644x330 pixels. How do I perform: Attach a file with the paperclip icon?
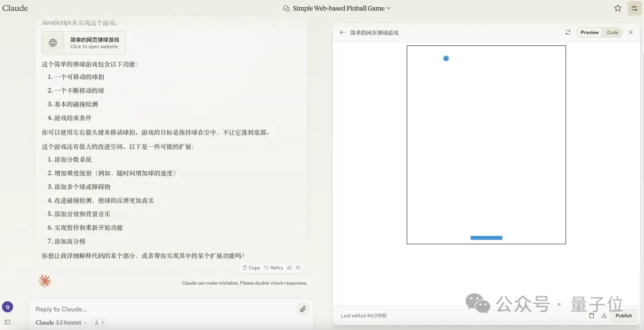[x=303, y=309]
